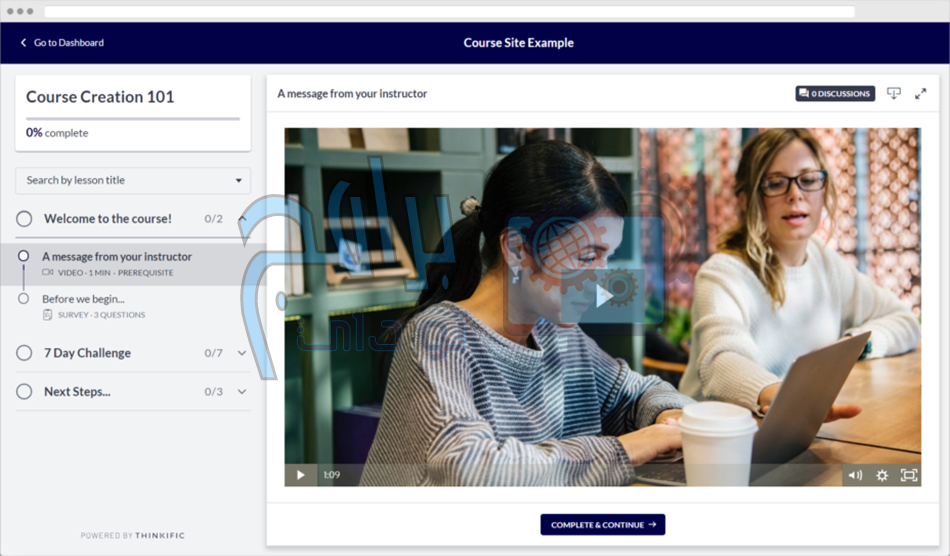Expand the 7 Day Challenge chapter

tap(241, 353)
